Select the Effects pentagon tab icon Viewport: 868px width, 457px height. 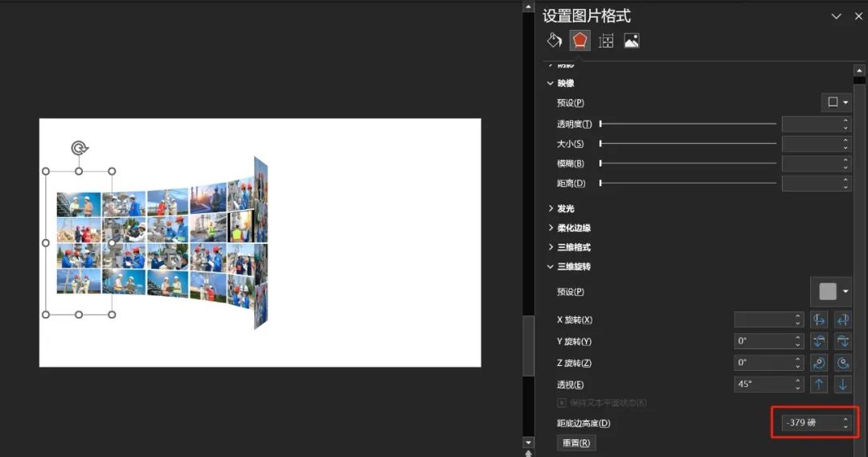pyautogui.click(x=579, y=40)
